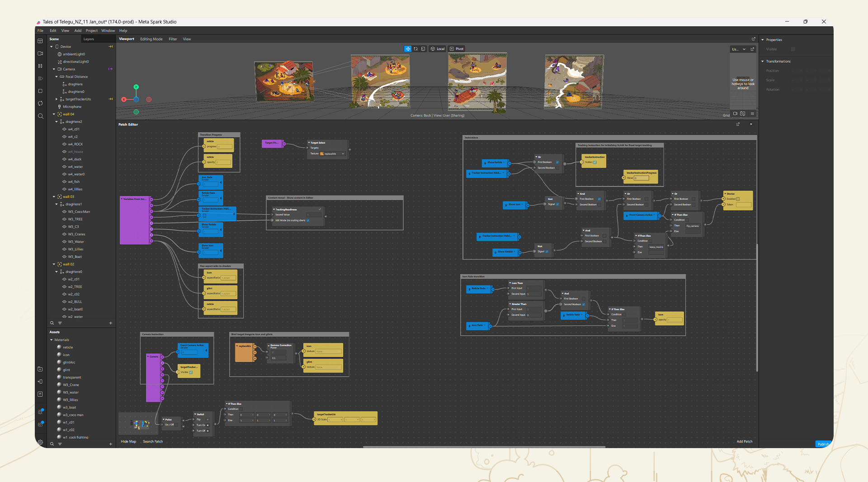Collapse the Materials assets group

52,340
